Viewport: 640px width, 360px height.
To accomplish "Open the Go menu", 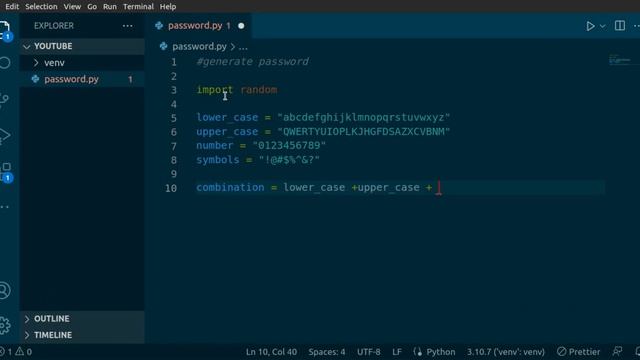I will click(x=92, y=7).
